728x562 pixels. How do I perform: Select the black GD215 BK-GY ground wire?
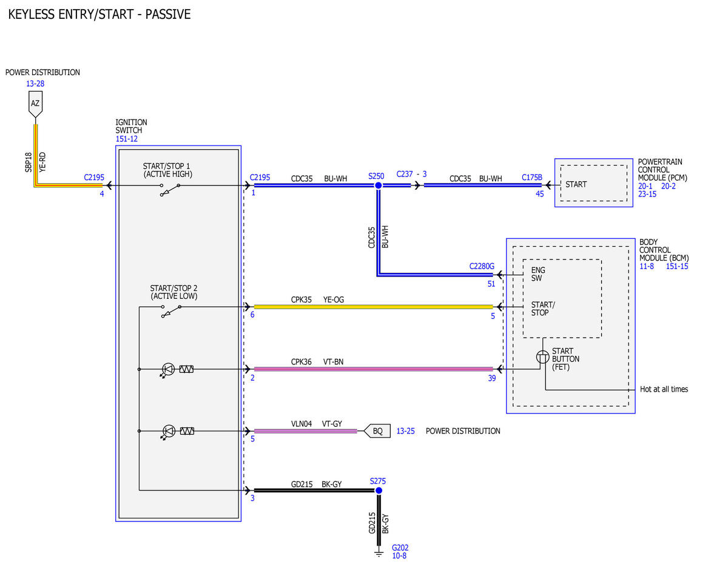pos(314,490)
